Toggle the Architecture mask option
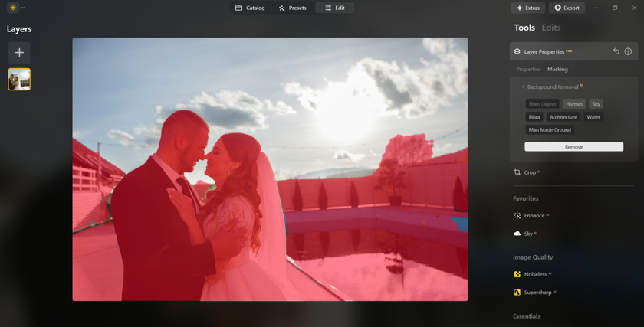Viewport: 644px width, 327px height. 563,117
